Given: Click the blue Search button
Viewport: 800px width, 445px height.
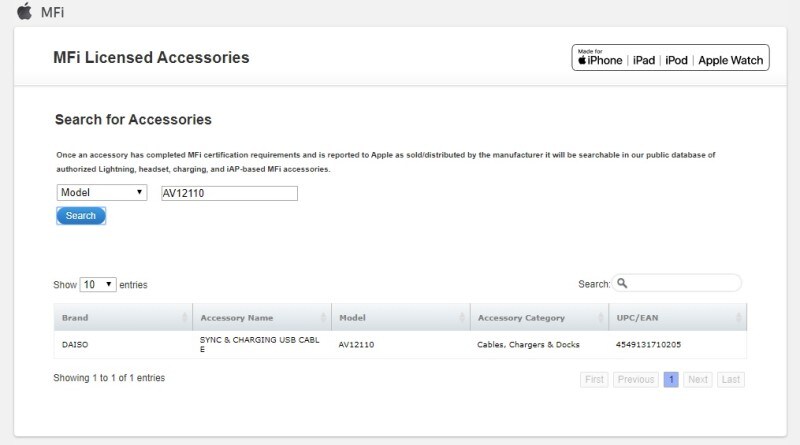Looking at the screenshot, I should click(x=81, y=216).
